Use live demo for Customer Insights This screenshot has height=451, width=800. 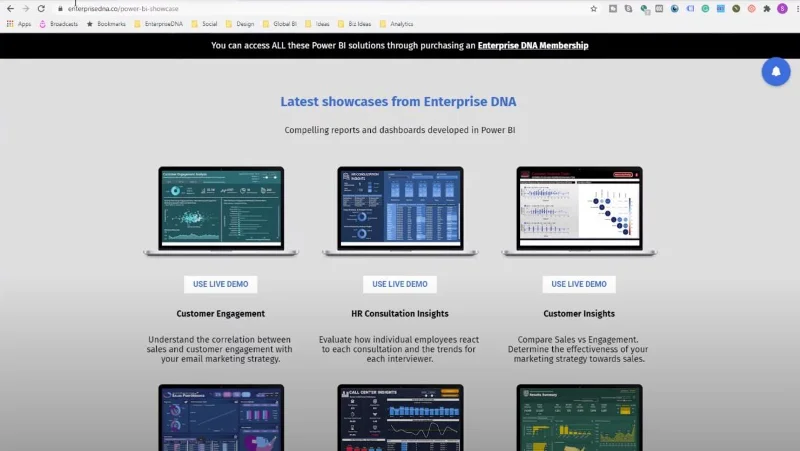point(579,284)
